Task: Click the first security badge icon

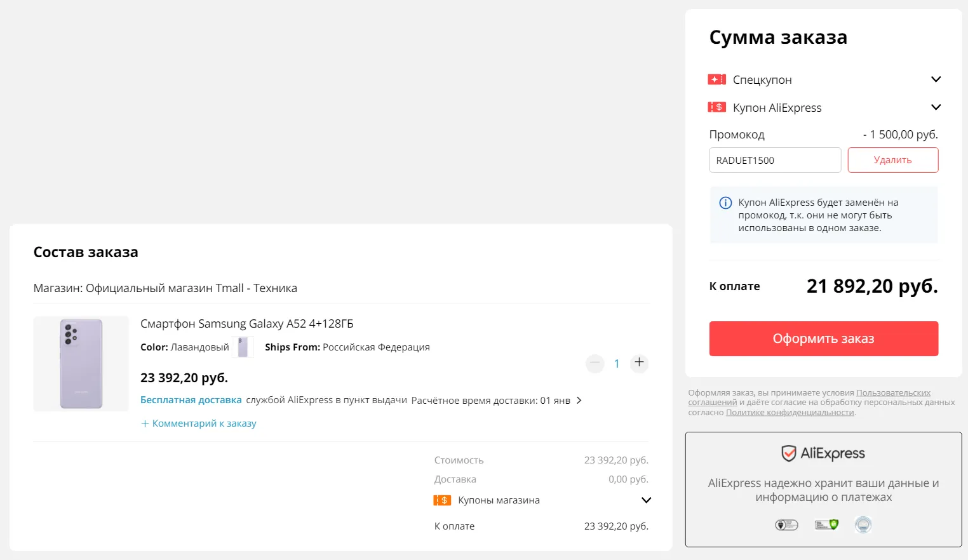Action: (786, 524)
